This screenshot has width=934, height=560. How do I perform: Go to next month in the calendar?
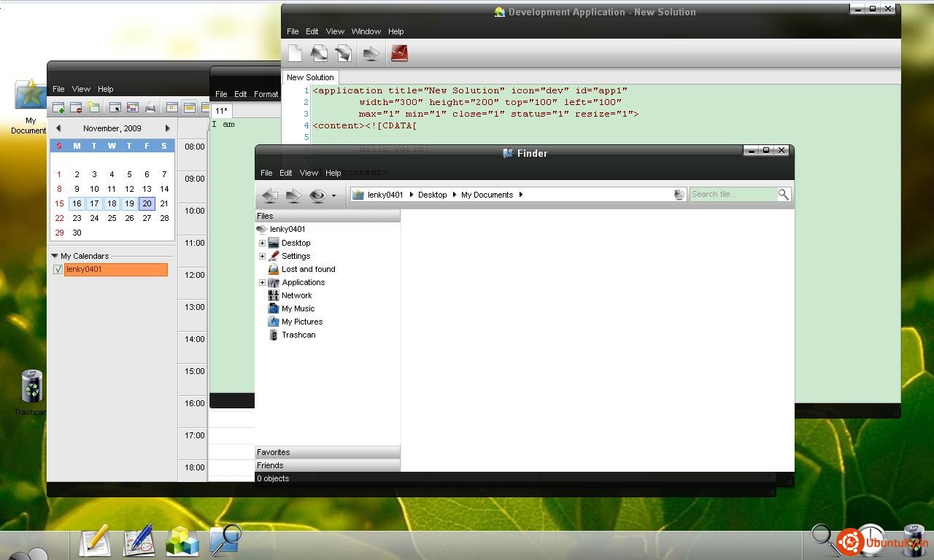[167, 128]
